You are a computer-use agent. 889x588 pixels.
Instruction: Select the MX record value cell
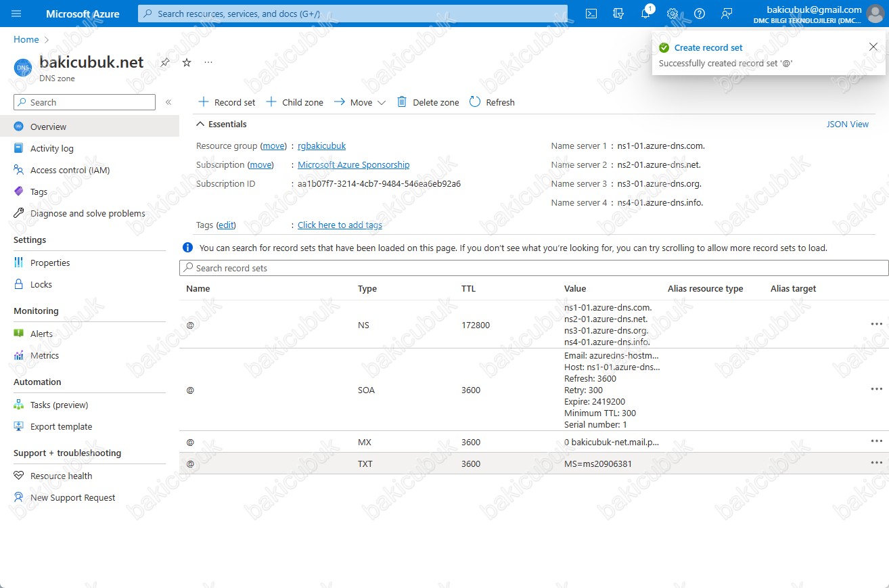coord(612,442)
